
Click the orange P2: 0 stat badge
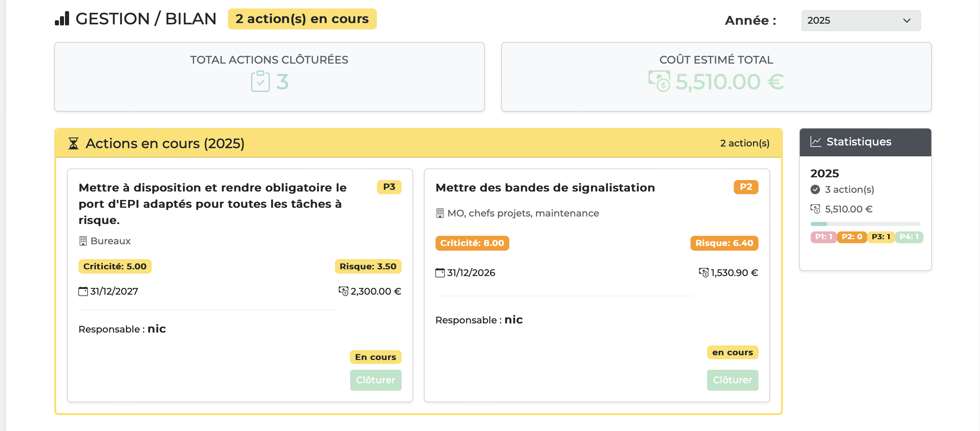click(x=852, y=237)
